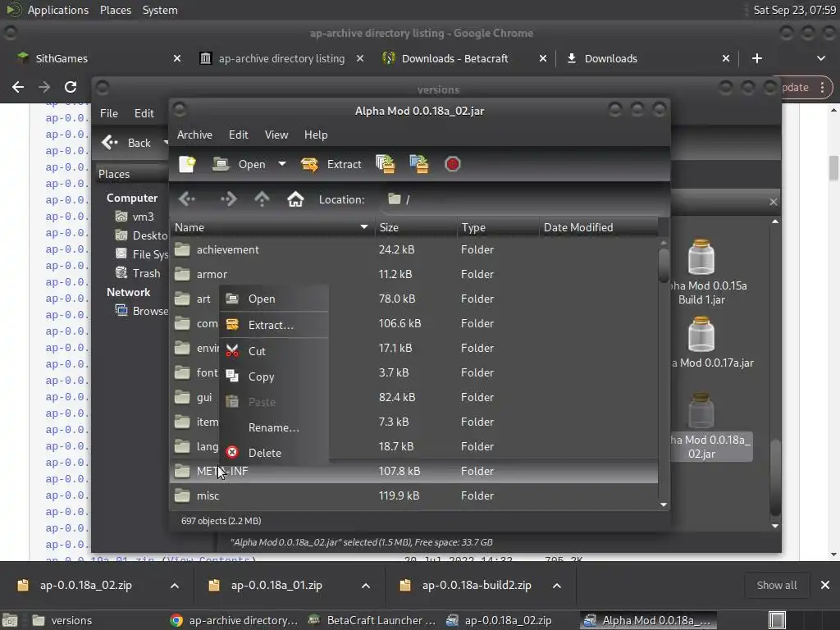Viewport: 840px width, 630px height.
Task: Open the Help menu
Action: coord(316,135)
